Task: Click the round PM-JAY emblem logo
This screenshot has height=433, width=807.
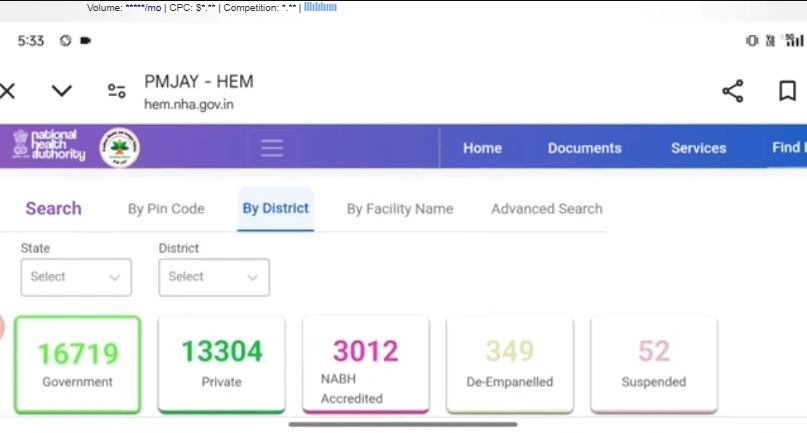Action: 119,148
